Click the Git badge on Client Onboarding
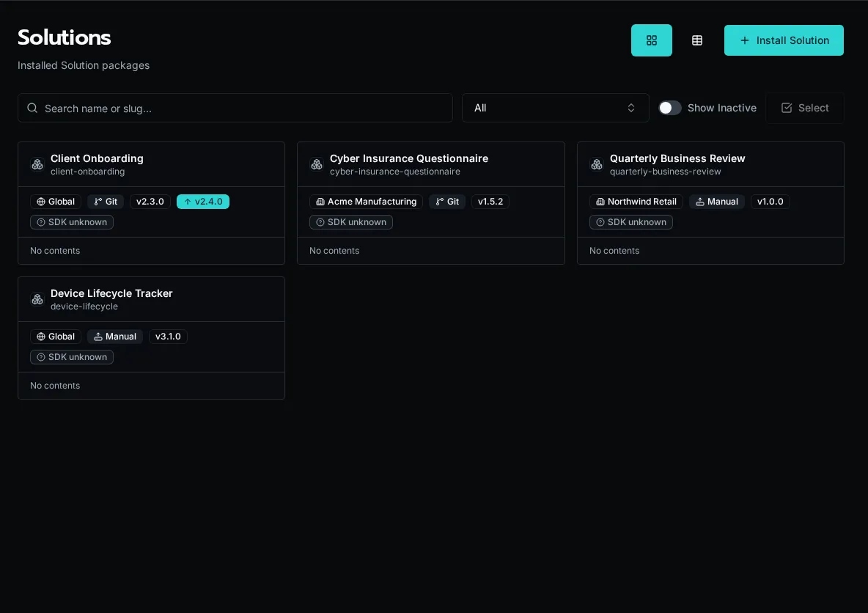The height and width of the screenshot is (613, 868). pyautogui.click(x=106, y=202)
